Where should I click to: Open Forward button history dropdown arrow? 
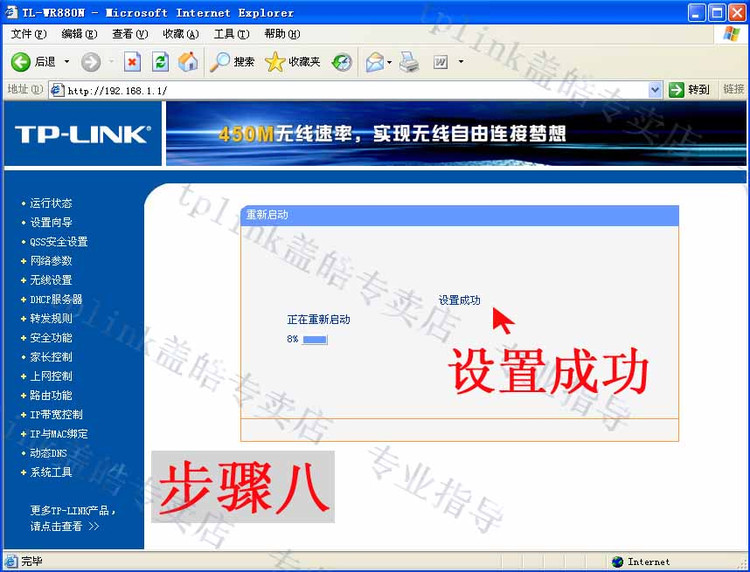[x=111, y=62]
